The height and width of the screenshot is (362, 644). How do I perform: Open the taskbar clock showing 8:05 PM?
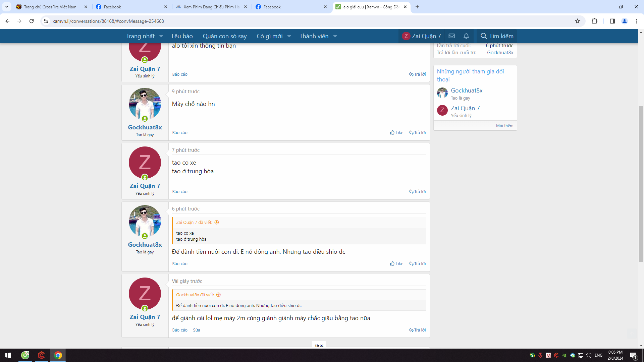(615, 355)
